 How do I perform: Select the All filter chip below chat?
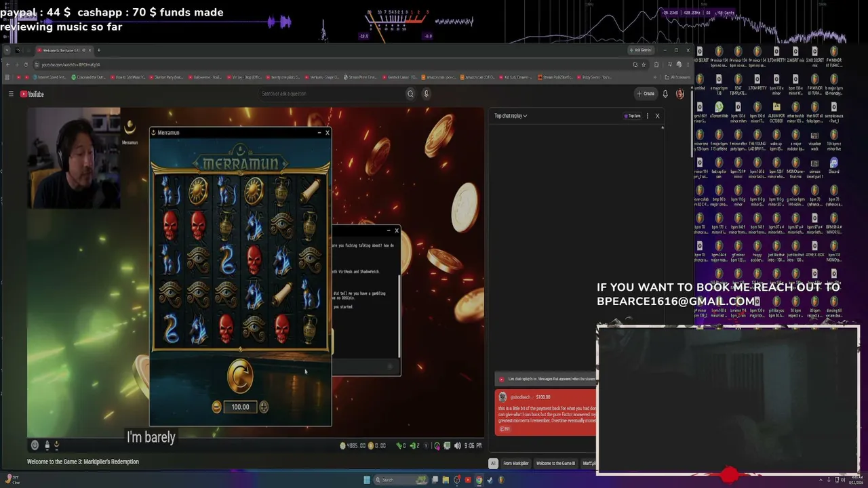(x=493, y=464)
